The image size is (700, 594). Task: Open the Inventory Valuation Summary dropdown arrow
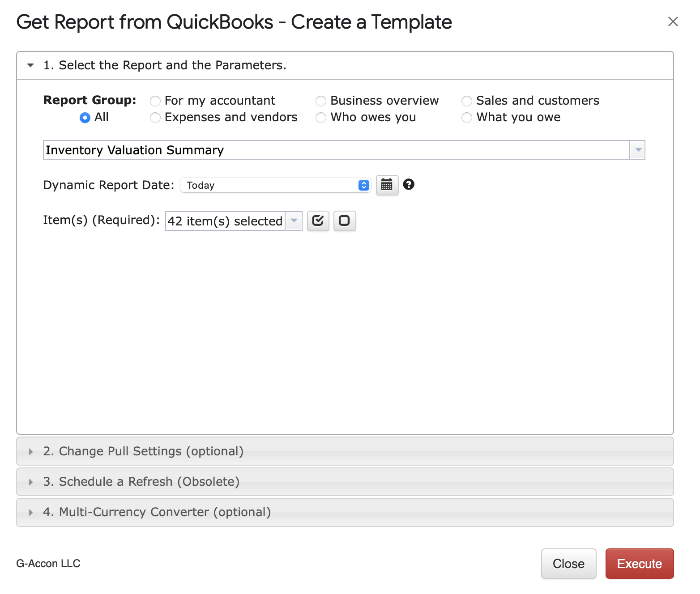(637, 150)
